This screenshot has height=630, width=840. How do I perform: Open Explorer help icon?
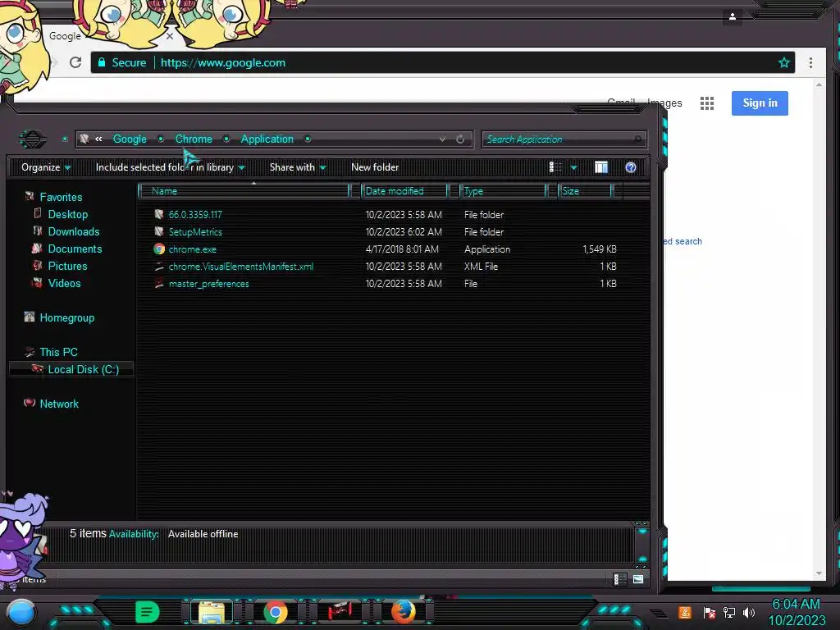pyautogui.click(x=631, y=167)
